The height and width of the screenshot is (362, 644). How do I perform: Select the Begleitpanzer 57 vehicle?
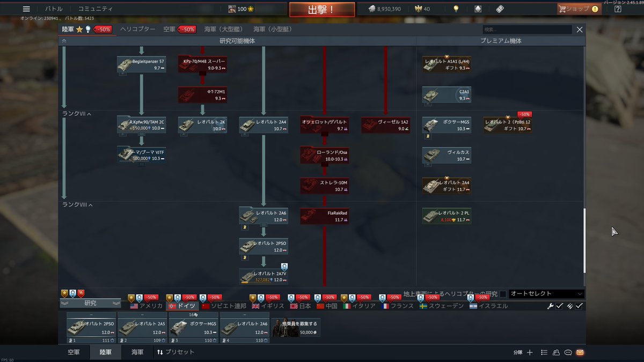(x=142, y=64)
